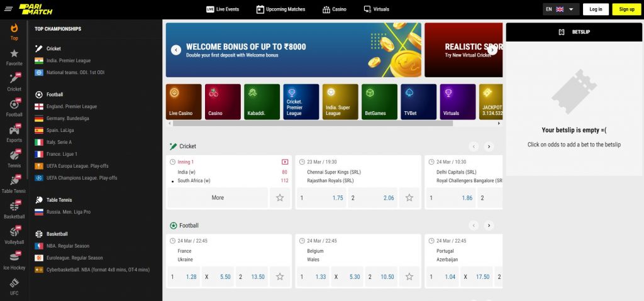
Task: Open Favorite star in sidebar
Action: [x=14, y=57]
